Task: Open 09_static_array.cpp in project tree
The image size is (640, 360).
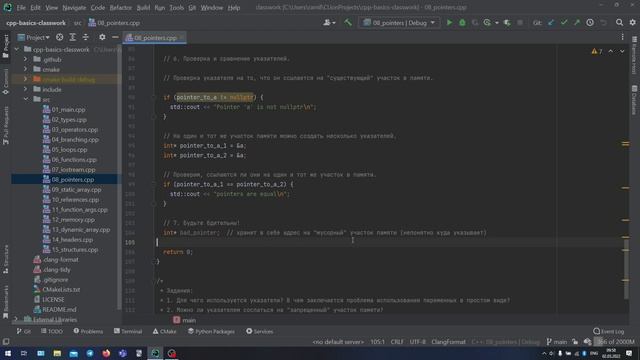Action: coord(76,190)
